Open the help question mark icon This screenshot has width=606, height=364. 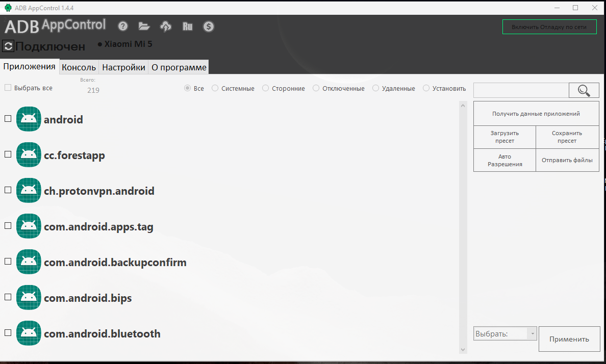point(123,27)
